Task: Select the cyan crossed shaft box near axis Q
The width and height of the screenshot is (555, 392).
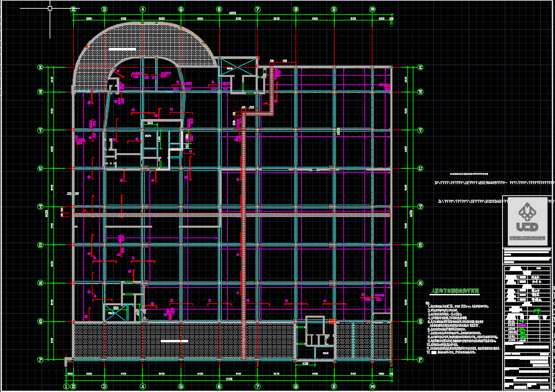Action: click(x=115, y=313)
